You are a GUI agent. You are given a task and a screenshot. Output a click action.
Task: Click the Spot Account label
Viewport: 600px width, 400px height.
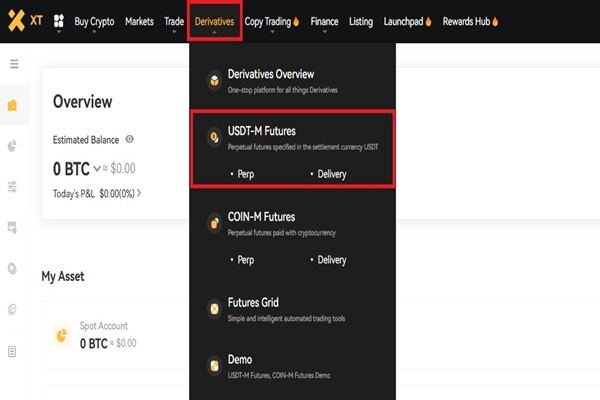pos(104,326)
